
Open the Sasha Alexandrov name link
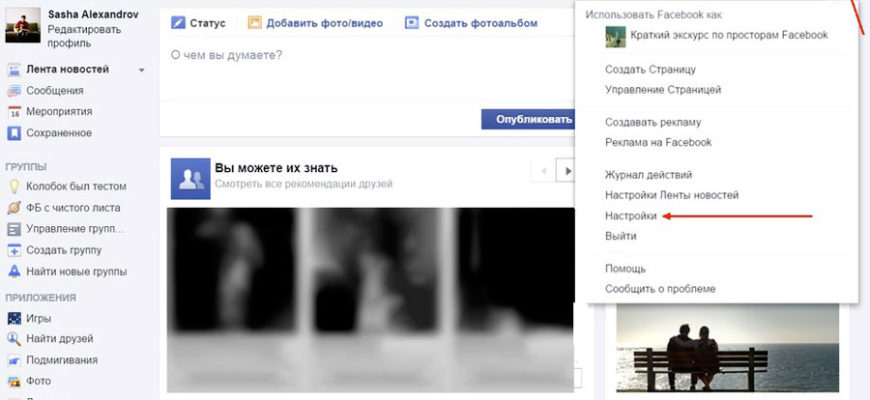(x=93, y=14)
